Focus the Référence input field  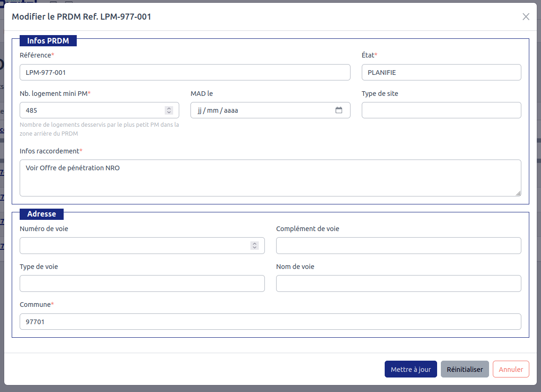(185, 73)
